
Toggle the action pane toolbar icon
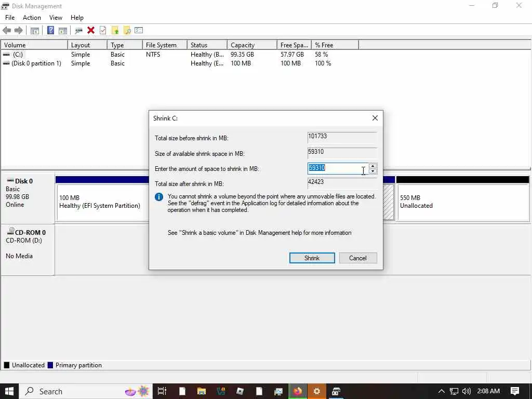tap(63, 31)
